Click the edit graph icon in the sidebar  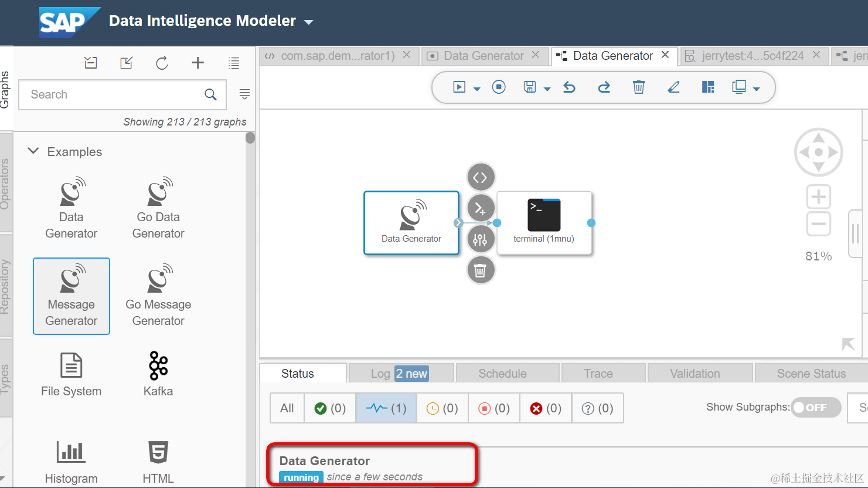coord(126,63)
